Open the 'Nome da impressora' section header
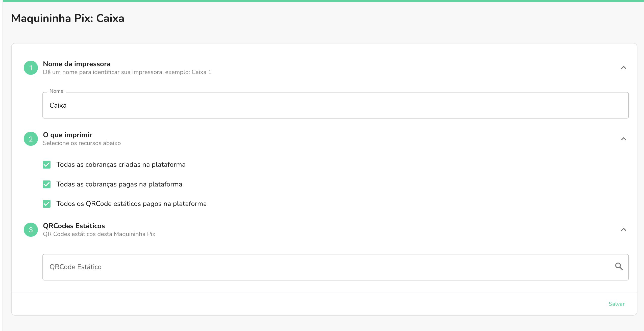Screen dimensions: 644x331 coord(77,64)
